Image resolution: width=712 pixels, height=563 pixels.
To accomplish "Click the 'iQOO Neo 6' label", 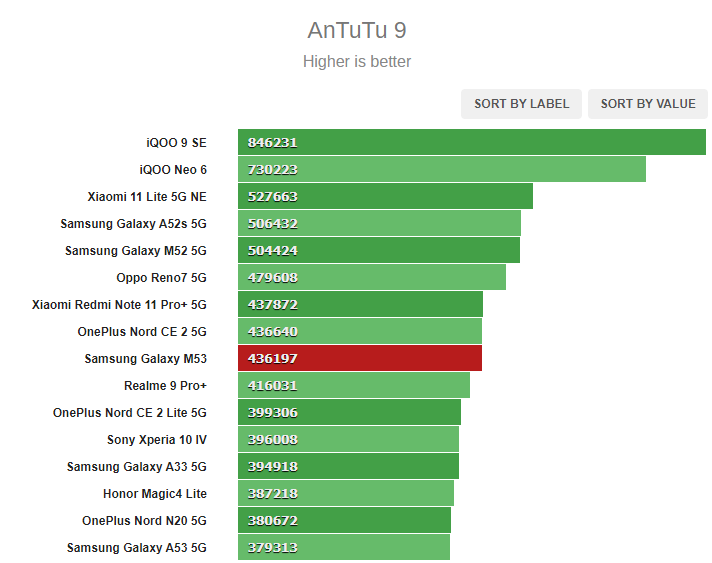I will [x=173, y=170].
